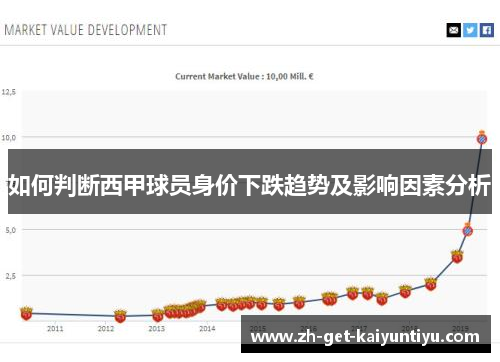
Task: Click the 12,5 y-axis label
Action: tap(9, 92)
